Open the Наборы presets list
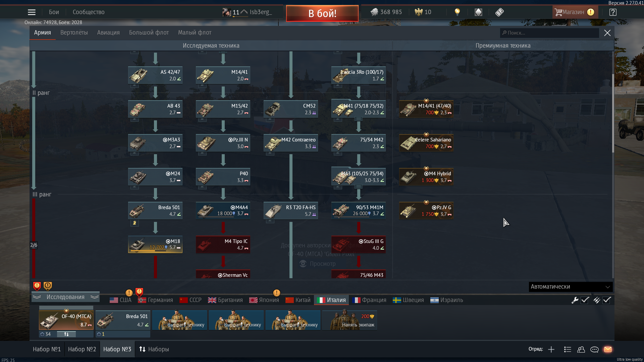 pos(154,349)
